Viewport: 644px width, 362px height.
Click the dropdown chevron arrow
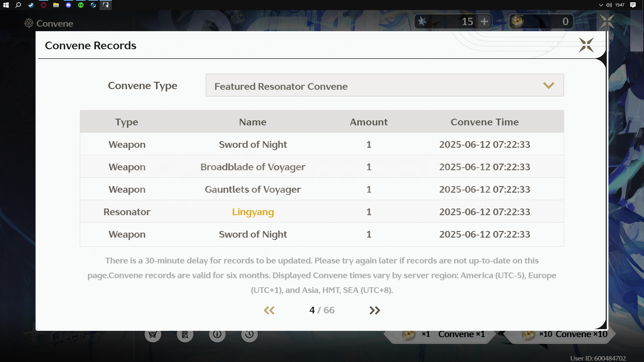coord(548,85)
